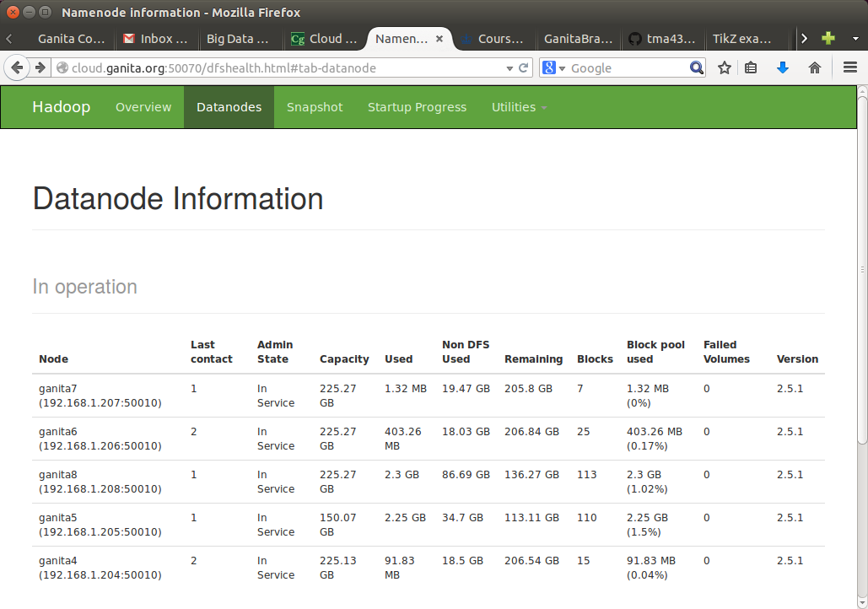The height and width of the screenshot is (609, 868).
Task: Close the Namenode information tab
Action: tap(439, 39)
